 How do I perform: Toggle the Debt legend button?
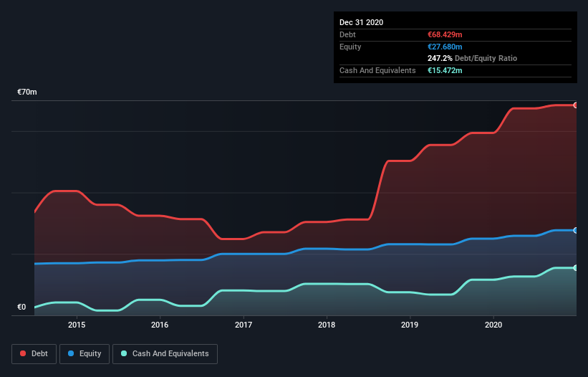click(x=34, y=354)
